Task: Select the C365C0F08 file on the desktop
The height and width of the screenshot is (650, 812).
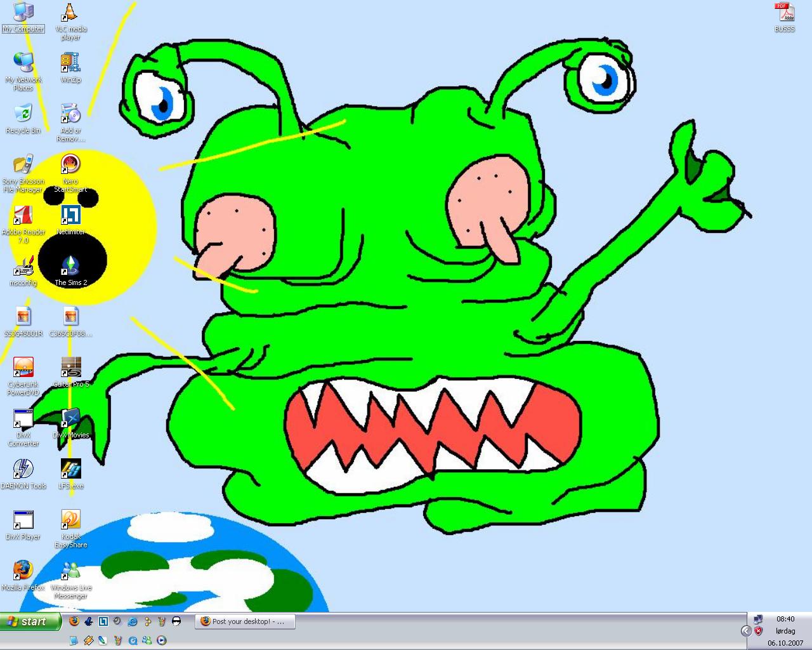Action: pyautogui.click(x=70, y=322)
